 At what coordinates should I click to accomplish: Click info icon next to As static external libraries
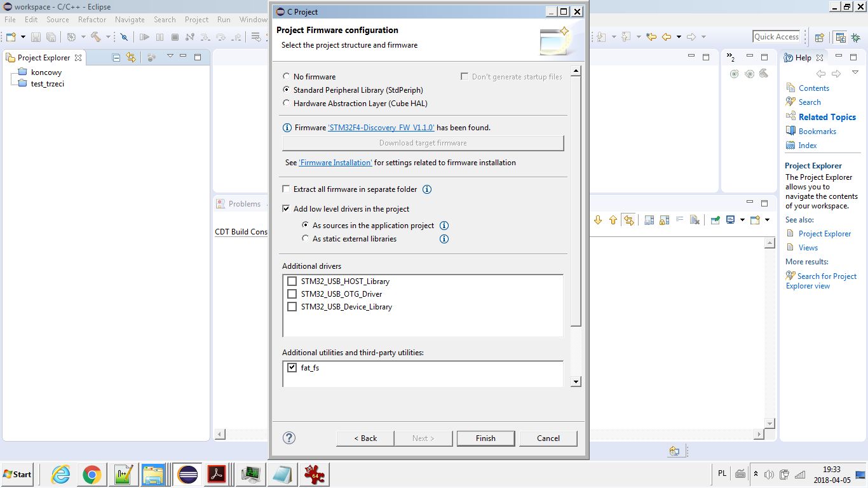(444, 239)
